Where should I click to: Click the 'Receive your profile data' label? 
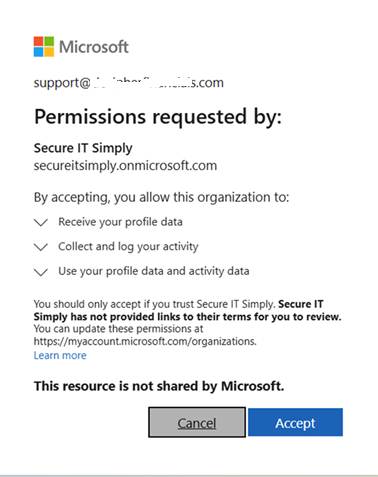point(120,222)
